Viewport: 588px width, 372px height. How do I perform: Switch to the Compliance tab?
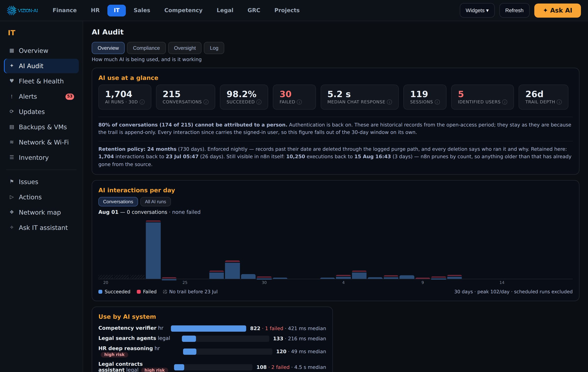click(146, 48)
